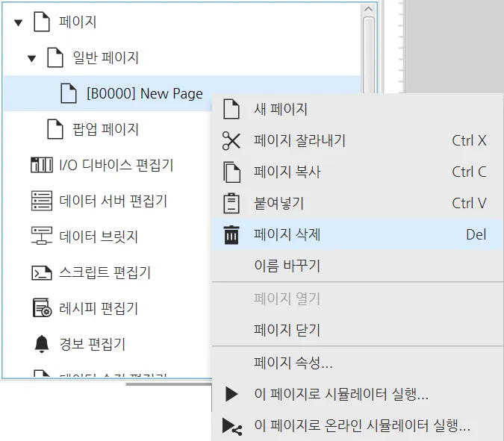Click the 경보 편집기 bell icon
The width and height of the screenshot is (504, 441).
pos(41,344)
